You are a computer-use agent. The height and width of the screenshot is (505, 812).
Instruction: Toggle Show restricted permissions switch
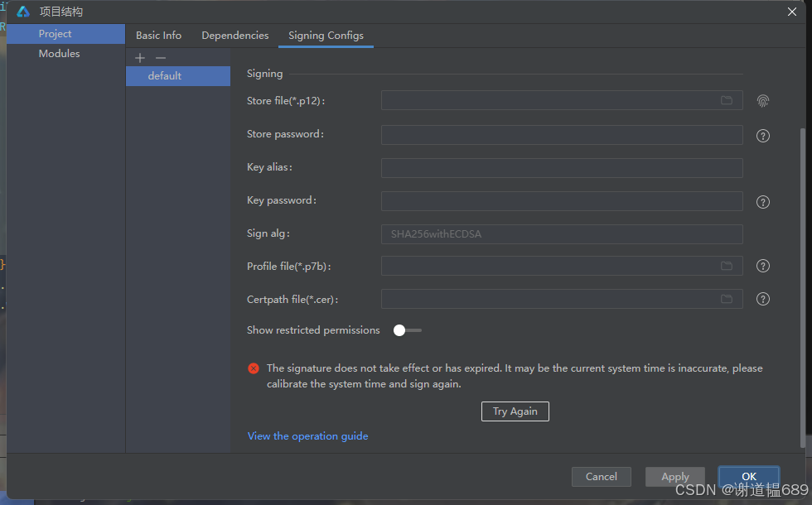407,330
